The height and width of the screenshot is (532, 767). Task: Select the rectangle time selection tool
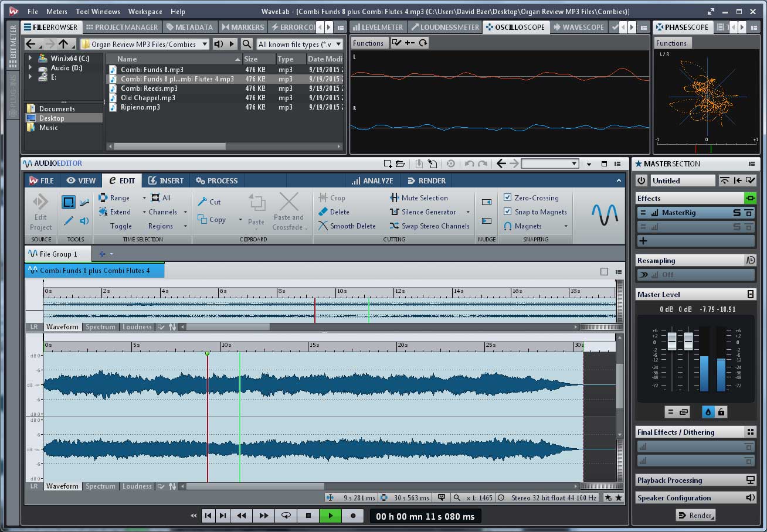(69, 203)
